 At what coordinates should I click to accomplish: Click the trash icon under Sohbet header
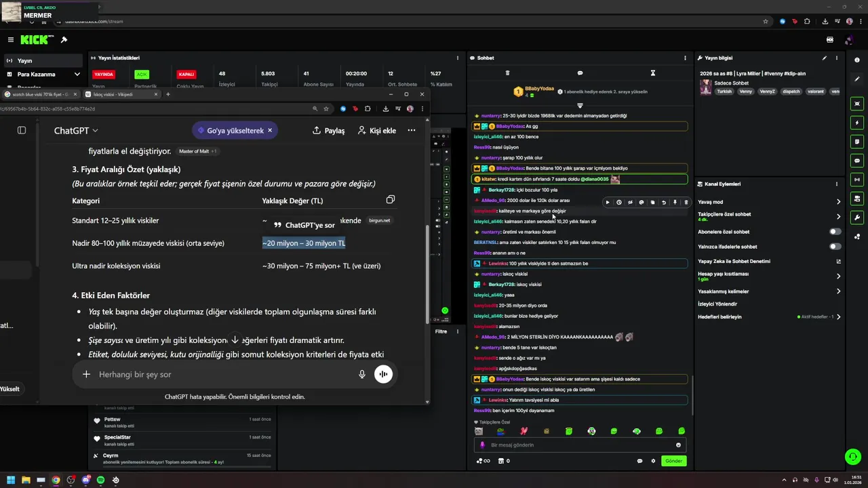[x=507, y=73]
